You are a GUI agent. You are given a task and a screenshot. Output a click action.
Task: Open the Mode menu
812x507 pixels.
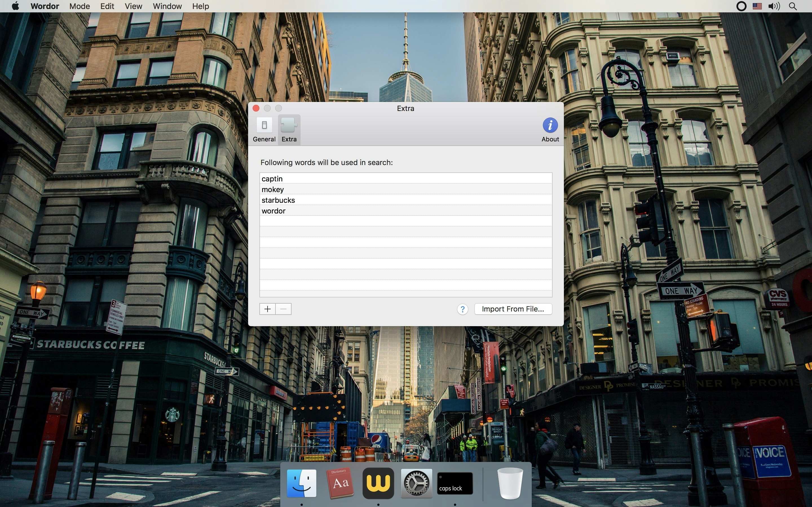(x=80, y=6)
